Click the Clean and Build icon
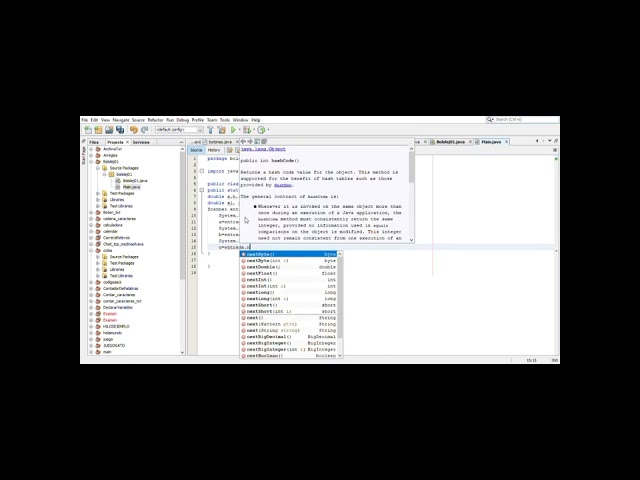The height and width of the screenshot is (480, 640). pos(222,130)
